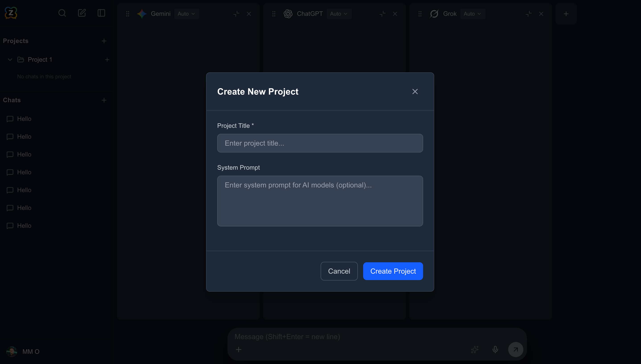
Task: Click the Create Project button
Action: click(393, 271)
